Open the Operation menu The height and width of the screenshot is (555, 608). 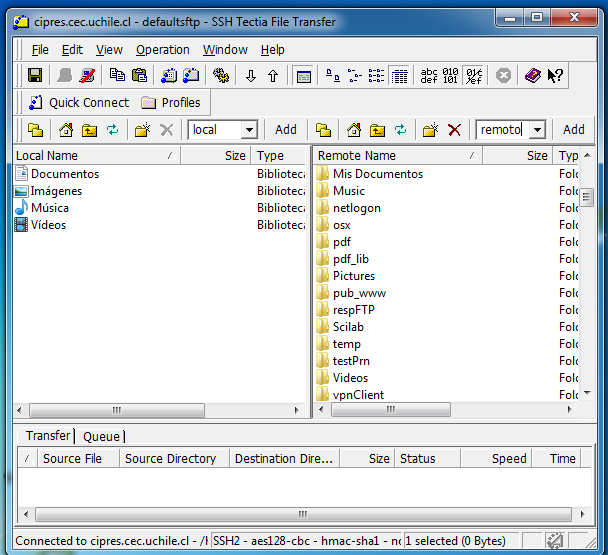tap(163, 49)
